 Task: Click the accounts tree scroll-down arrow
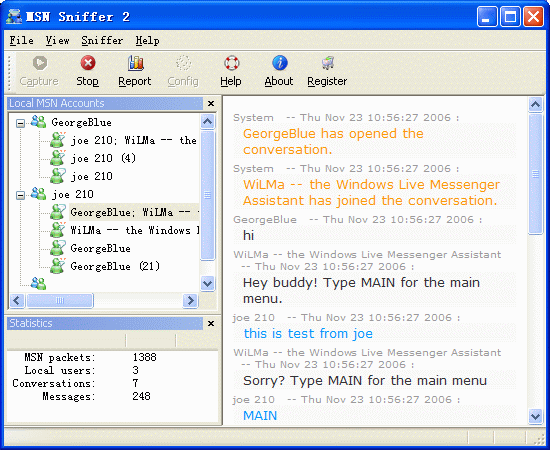click(x=207, y=283)
